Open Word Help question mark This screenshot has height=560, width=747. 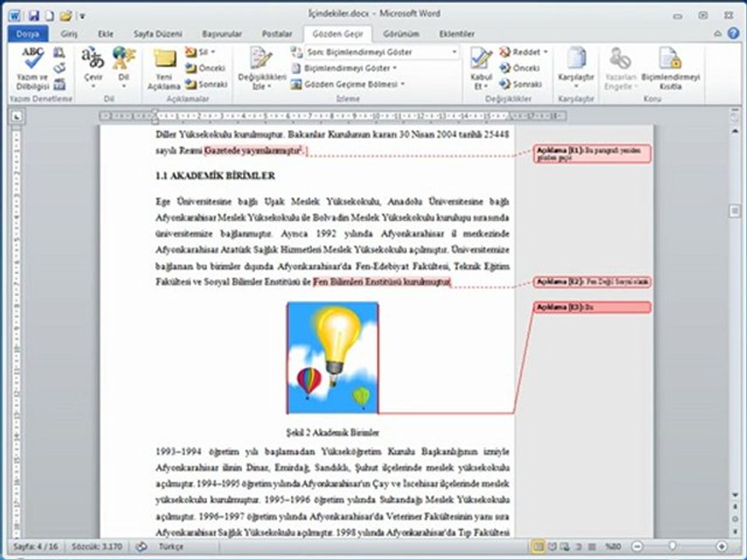click(x=734, y=33)
